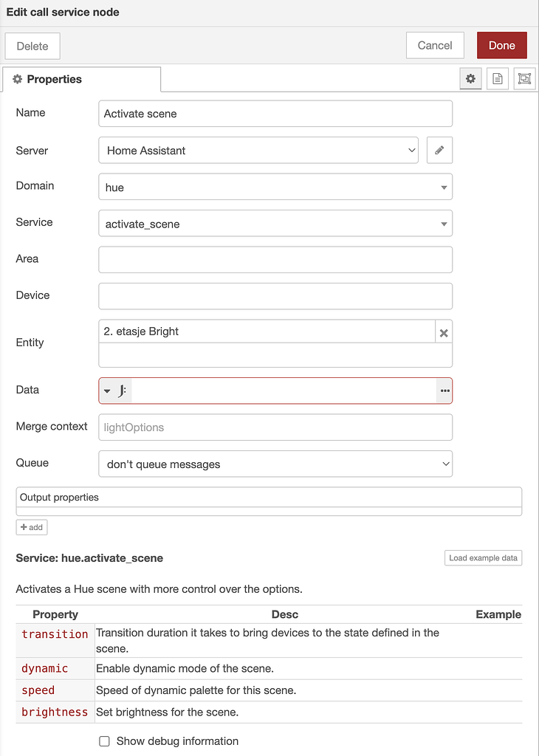
Task: Enable 'Show debug information'
Action: tap(104, 741)
